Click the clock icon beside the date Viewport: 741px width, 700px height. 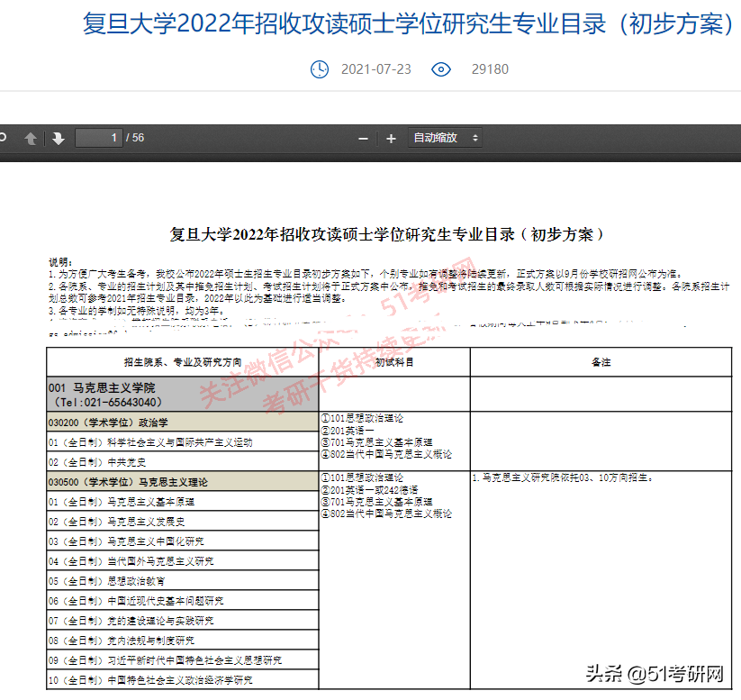(320, 69)
